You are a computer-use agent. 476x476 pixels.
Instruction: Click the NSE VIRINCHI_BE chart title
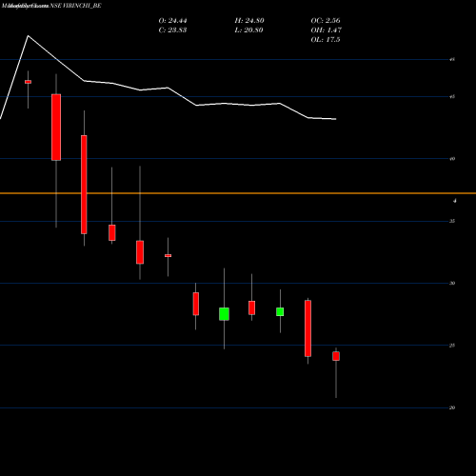[x=75, y=6]
